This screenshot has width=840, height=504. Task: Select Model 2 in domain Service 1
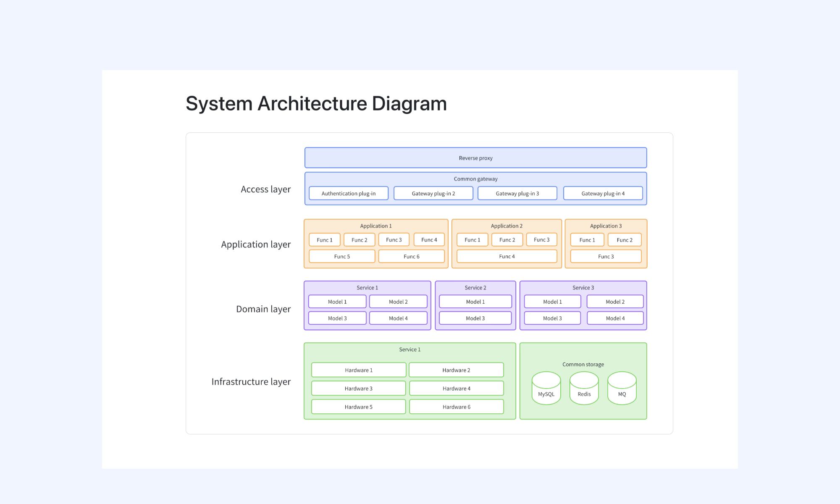coord(398,302)
